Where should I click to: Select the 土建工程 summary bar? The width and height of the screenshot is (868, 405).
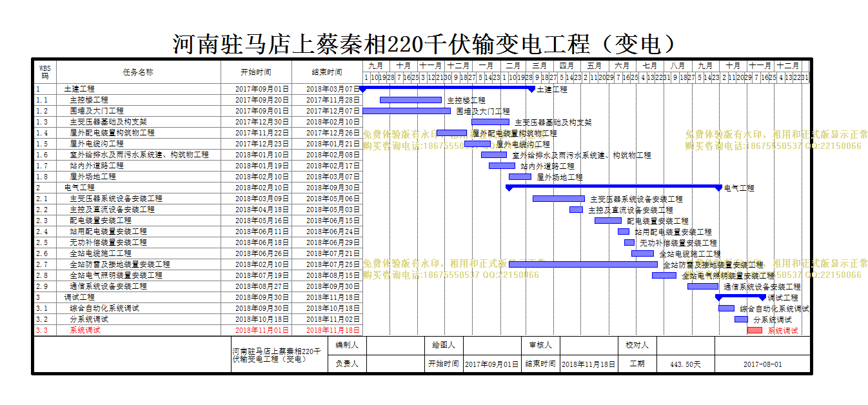448,89
